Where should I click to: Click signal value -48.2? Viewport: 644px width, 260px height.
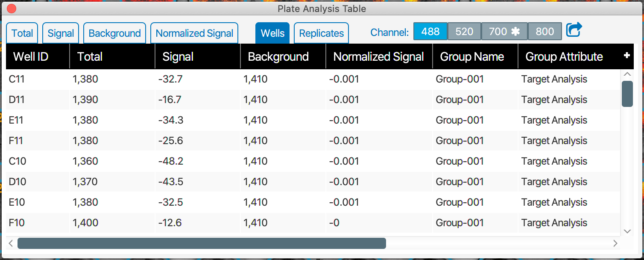tap(171, 161)
